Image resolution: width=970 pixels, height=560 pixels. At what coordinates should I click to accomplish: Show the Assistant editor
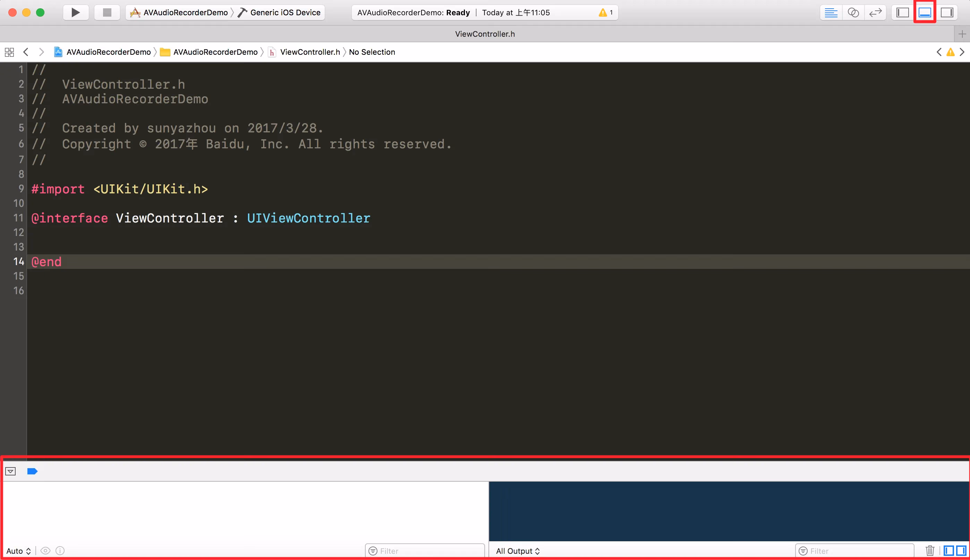pyautogui.click(x=853, y=12)
